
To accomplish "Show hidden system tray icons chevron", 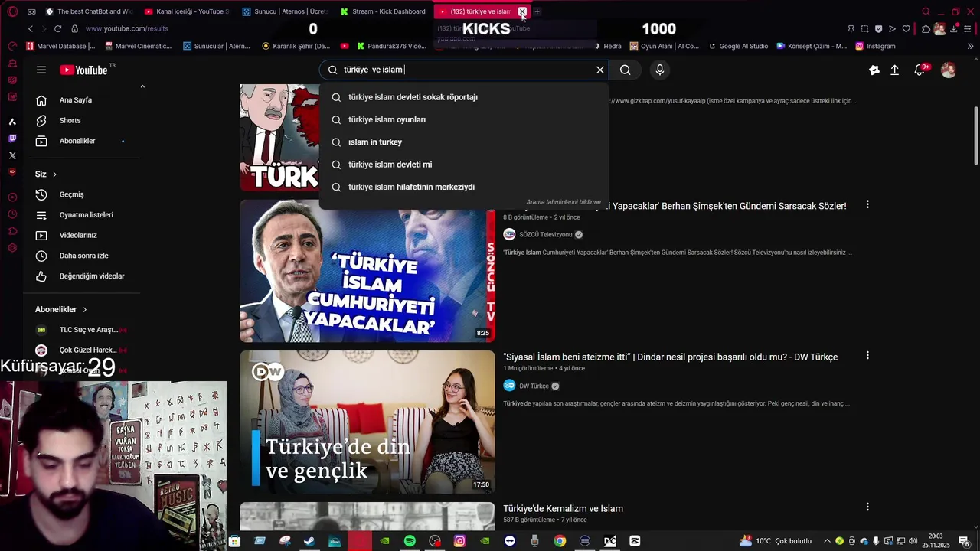I will point(827,541).
